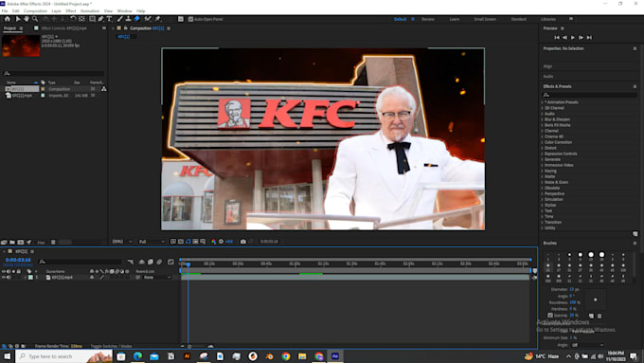Select the Eraser tool
Viewport: 644px width, 363px height.
click(x=136, y=19)
